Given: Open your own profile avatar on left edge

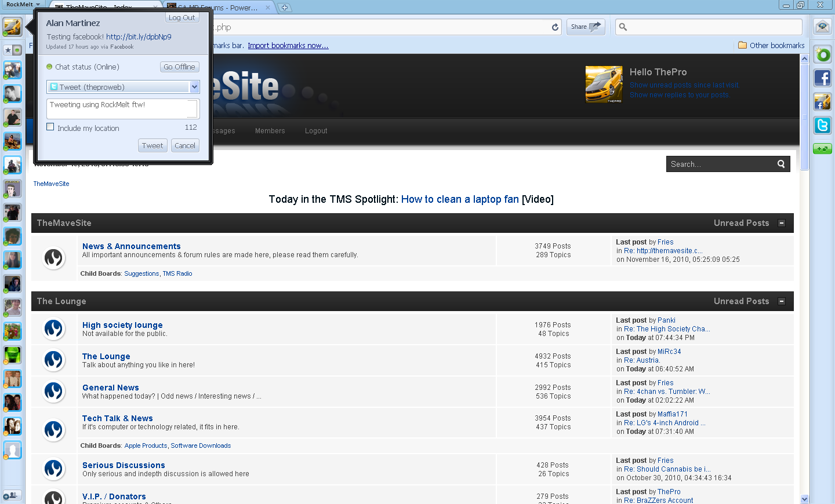Looking at the screenshot, I should (12, 27).
